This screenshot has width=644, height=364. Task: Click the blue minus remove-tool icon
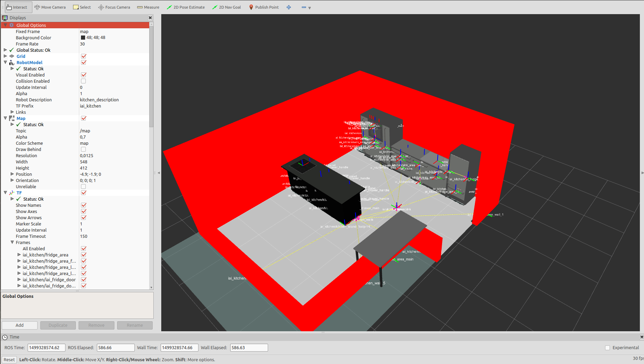tap(304, 7)
